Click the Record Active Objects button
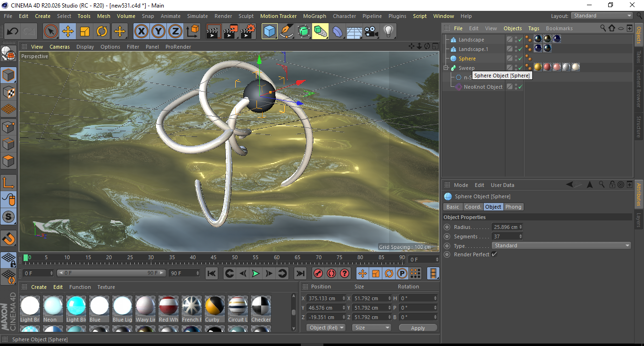The image size is (644, 346). click(x=318, y=273)
